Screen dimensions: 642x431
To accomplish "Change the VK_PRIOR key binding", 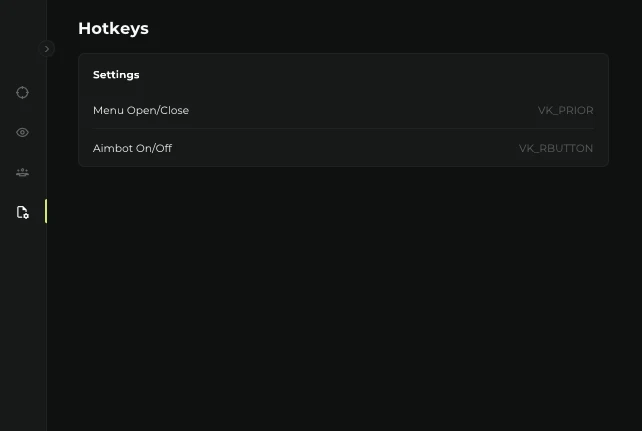I will 565,110.
